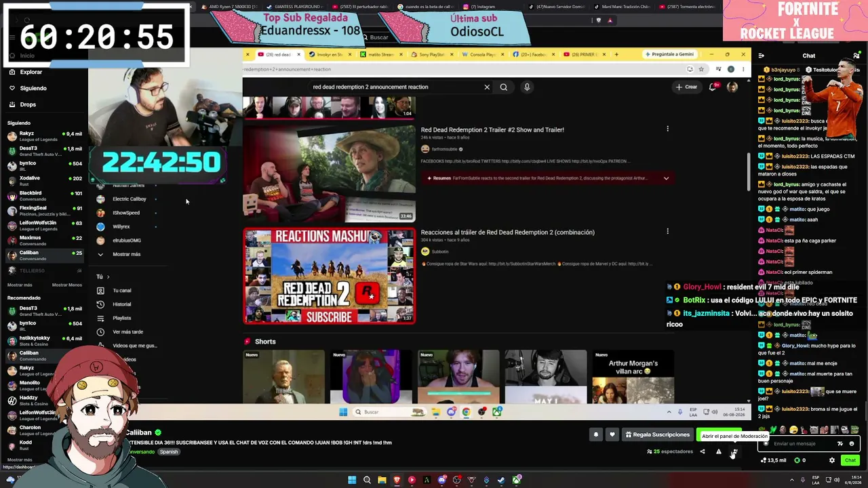Open chat settings gear

832,460
